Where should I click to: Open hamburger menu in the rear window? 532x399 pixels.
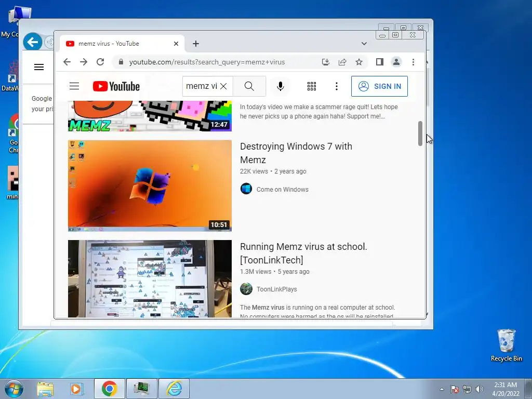(x=39, y=67)
